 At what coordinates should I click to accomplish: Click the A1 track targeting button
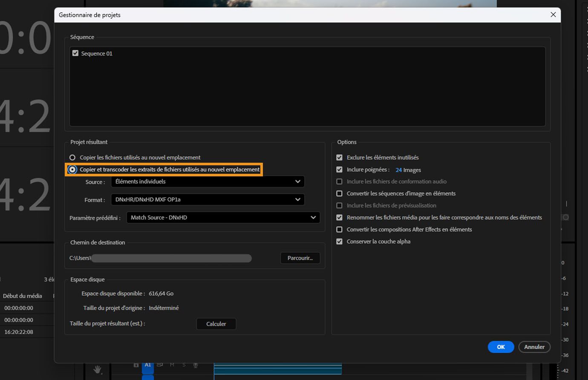pyautogui.click(x=148, y=365)
